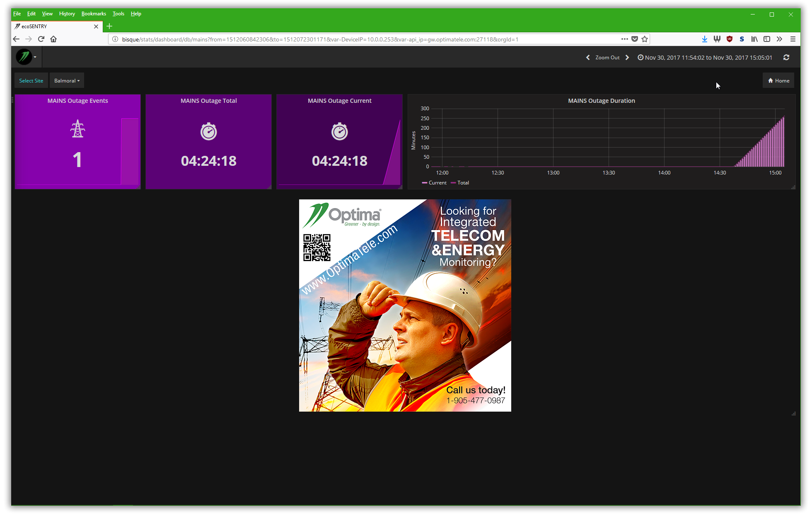Click the Select Site label
Image resolution: width=812 pixels, height=514 pixels.
click(31, 80)
